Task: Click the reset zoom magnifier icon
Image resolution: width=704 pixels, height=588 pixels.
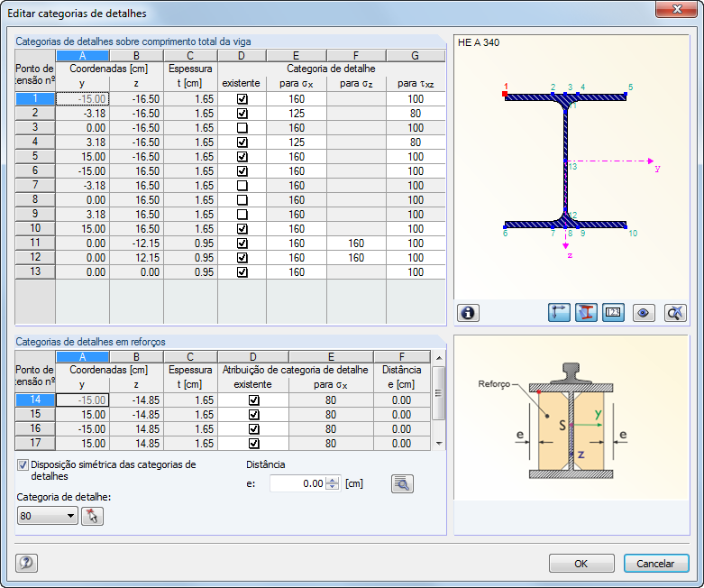Action: (675, 313)
